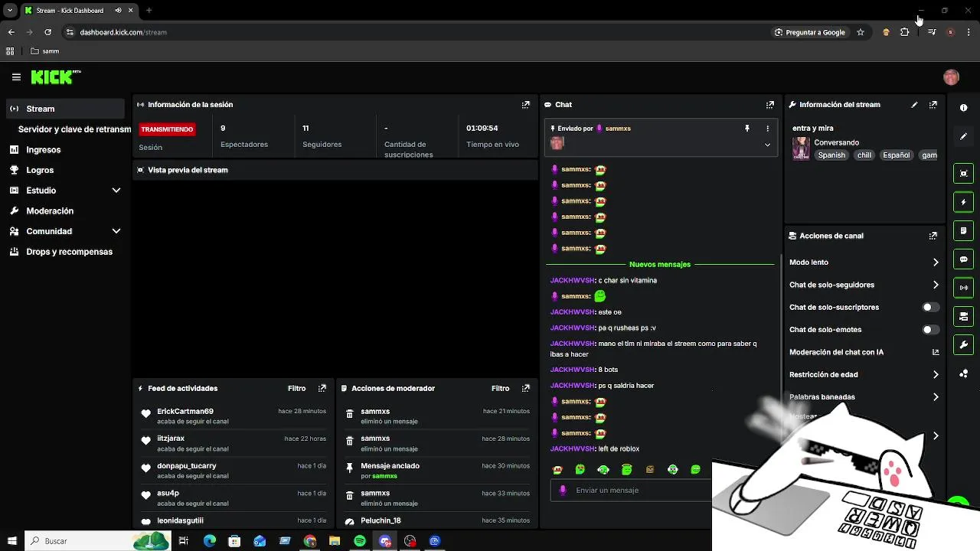Insert the brown angry face emote
Viewport: 980px width, 551px height.
point(649,470)
